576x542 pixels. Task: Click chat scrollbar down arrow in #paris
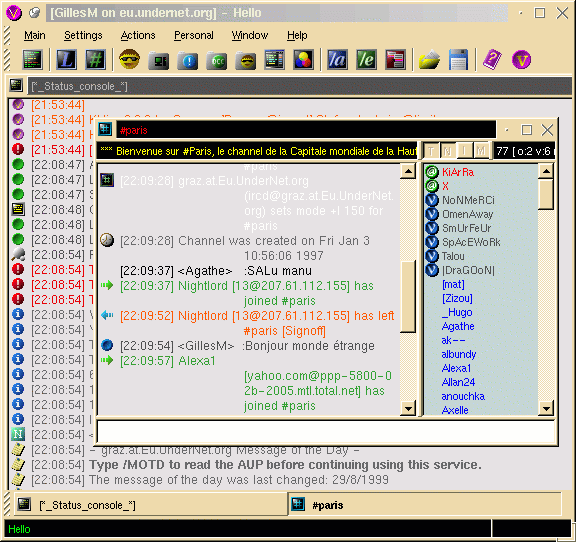408,408
